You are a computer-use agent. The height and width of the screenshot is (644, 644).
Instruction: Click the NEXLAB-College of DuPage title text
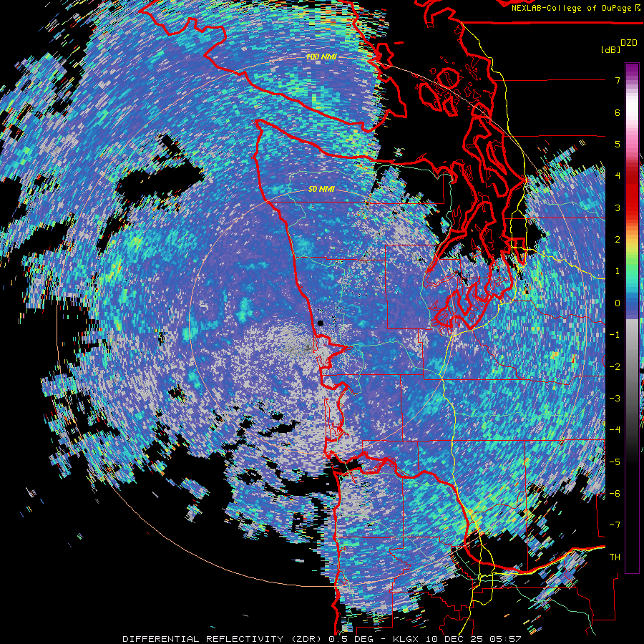tap(575, 8)
